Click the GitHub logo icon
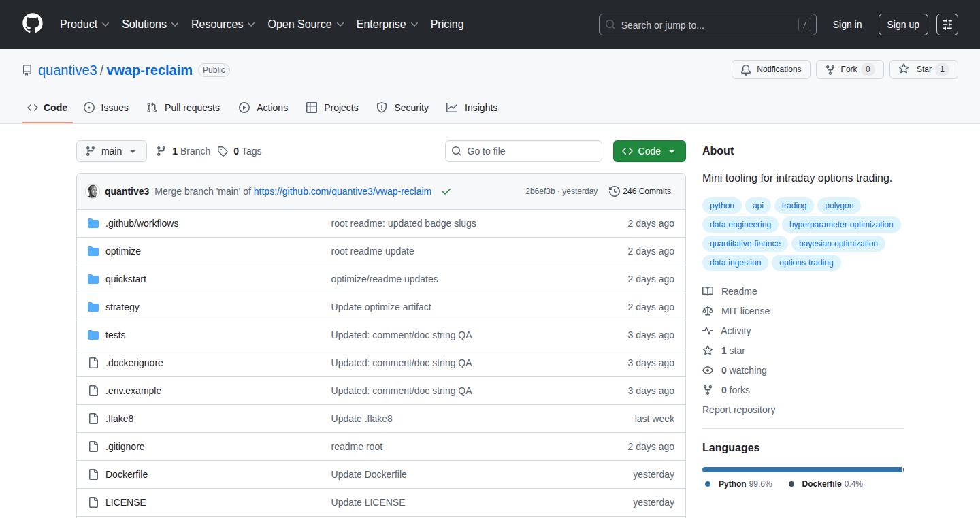This screenshot has width=980, height=518. pos(33,24)
